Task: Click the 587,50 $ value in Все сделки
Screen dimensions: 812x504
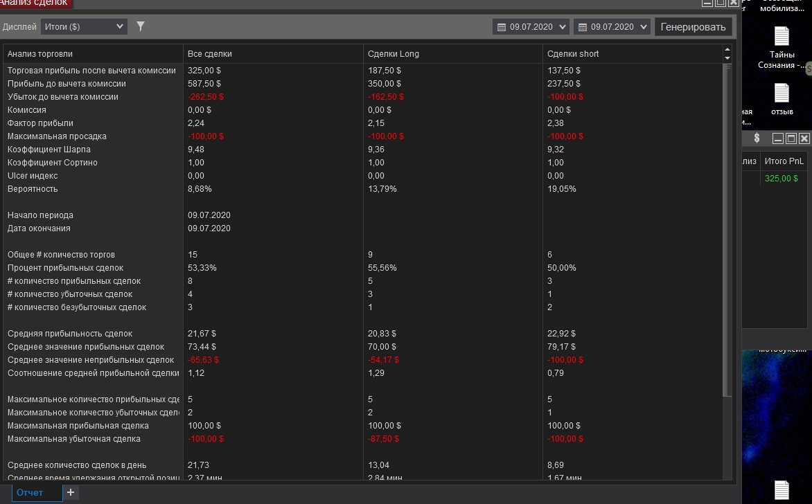Action: 204,84
